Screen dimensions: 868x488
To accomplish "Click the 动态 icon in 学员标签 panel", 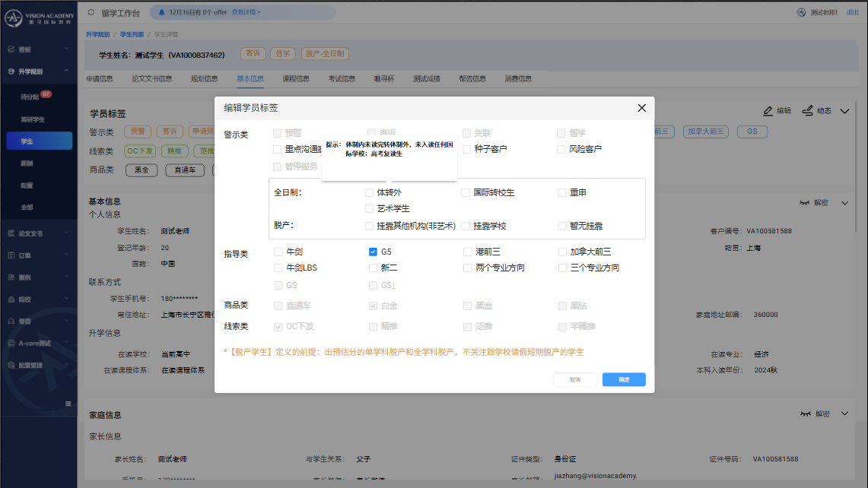I will click(x=809, y=111).
